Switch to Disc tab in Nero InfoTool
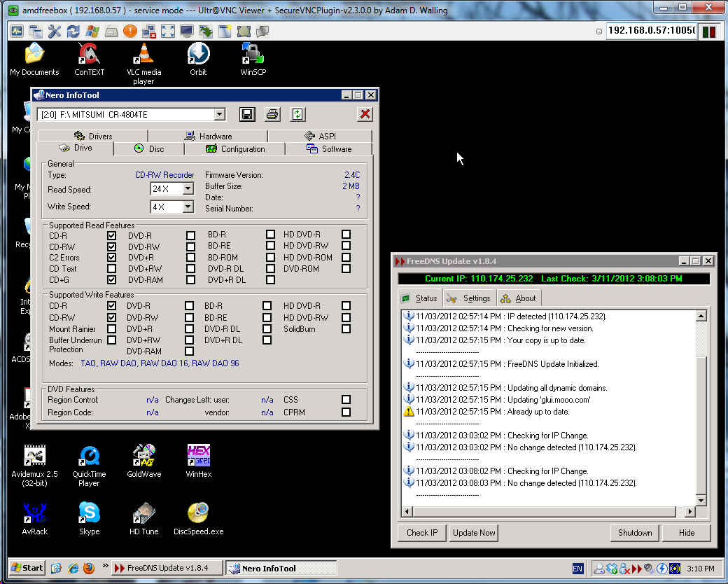This screenshot has width=728, height=584. click(x=149, y=148)
